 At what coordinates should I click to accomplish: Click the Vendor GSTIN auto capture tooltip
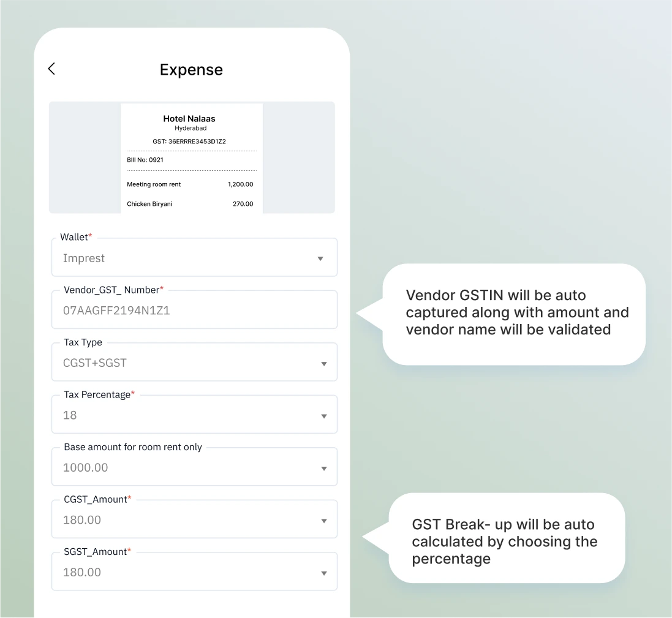pyautogui.click(x=513, y=313)
